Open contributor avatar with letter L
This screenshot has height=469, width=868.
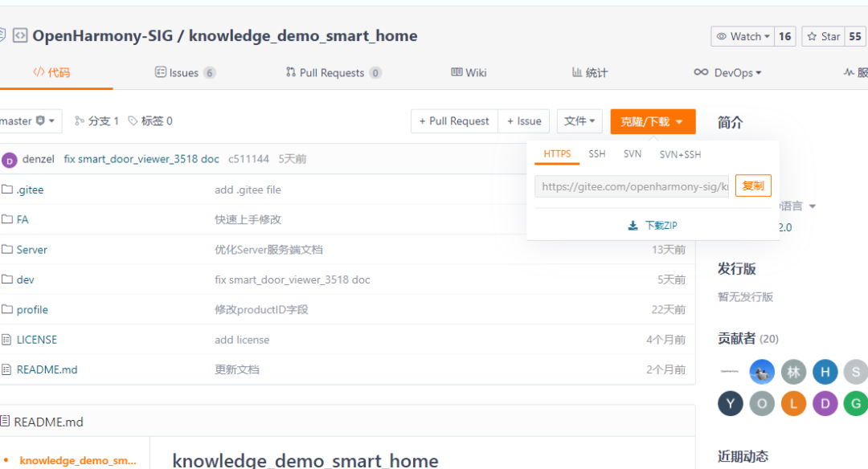point(793,404)
